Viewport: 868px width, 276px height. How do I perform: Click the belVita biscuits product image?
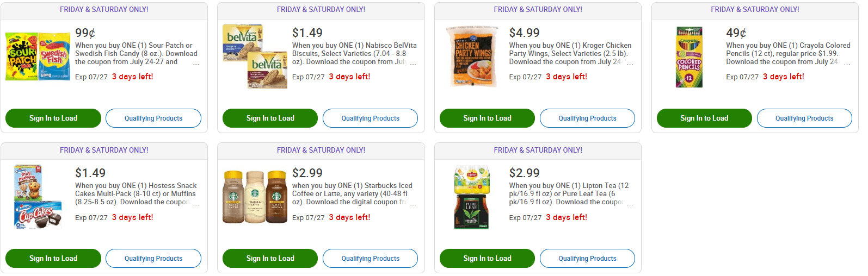pos(255,57)
